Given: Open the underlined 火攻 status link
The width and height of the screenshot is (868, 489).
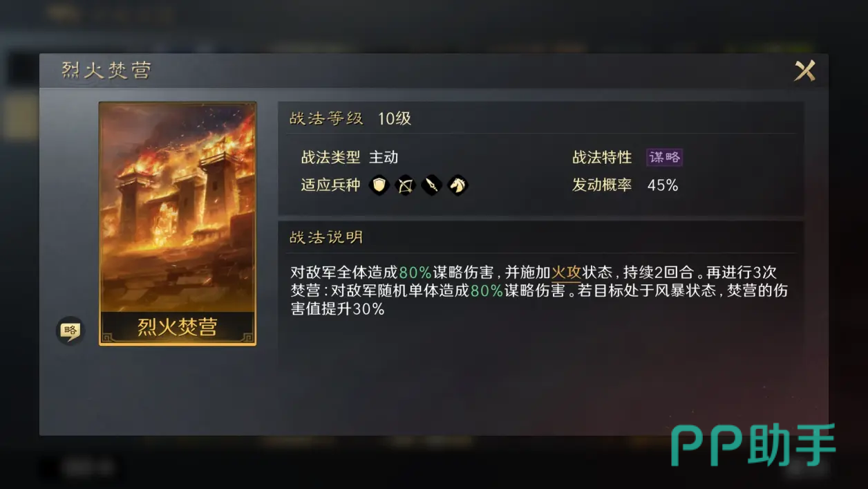Looking at the screenshot, I should click(565, 273).
